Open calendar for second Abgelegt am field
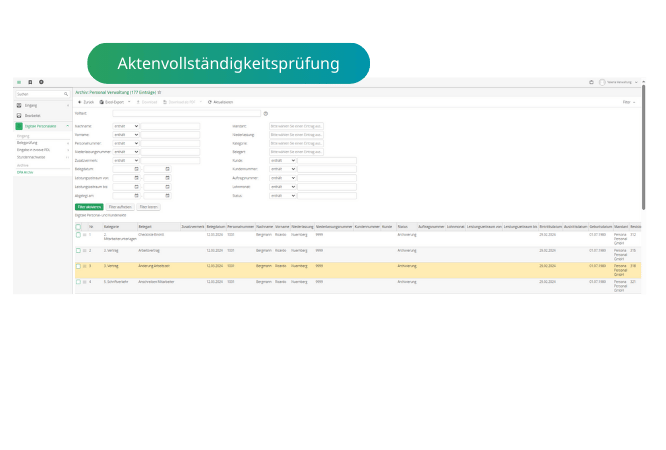The height and width of the screenshot is (450, 666). pyautogui.click(x=167, y=196)
